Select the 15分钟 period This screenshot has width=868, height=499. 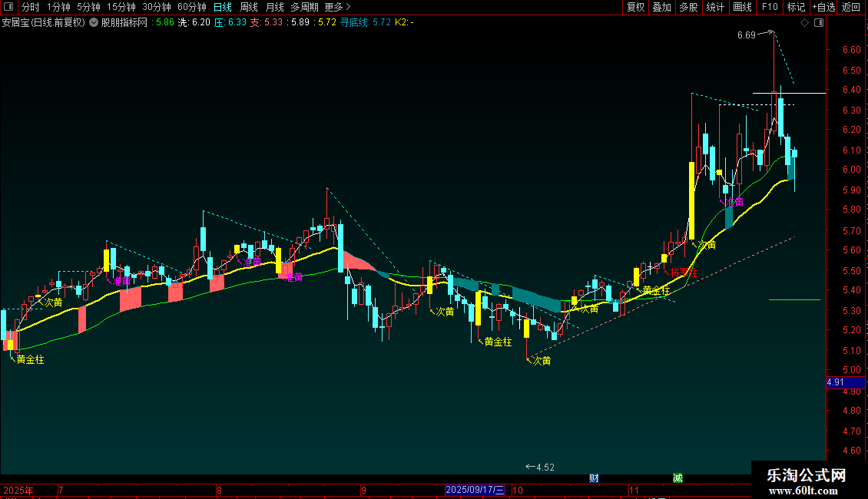tap(121, 7)
